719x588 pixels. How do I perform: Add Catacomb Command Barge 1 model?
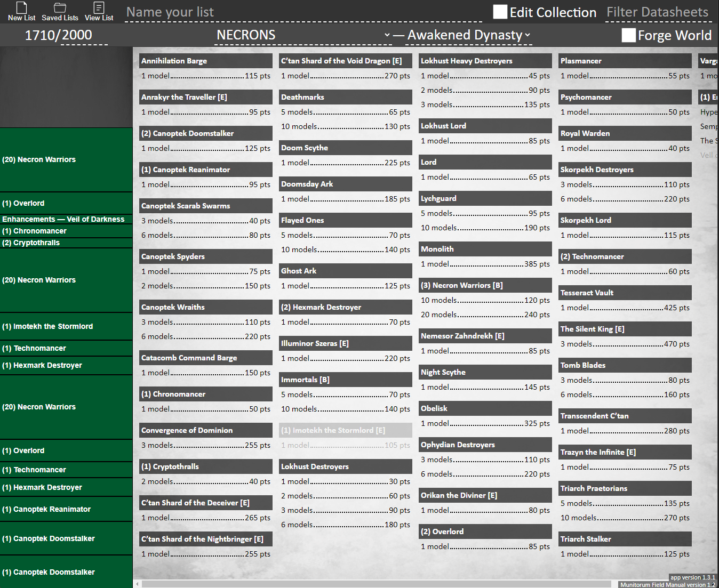(206, 373)
